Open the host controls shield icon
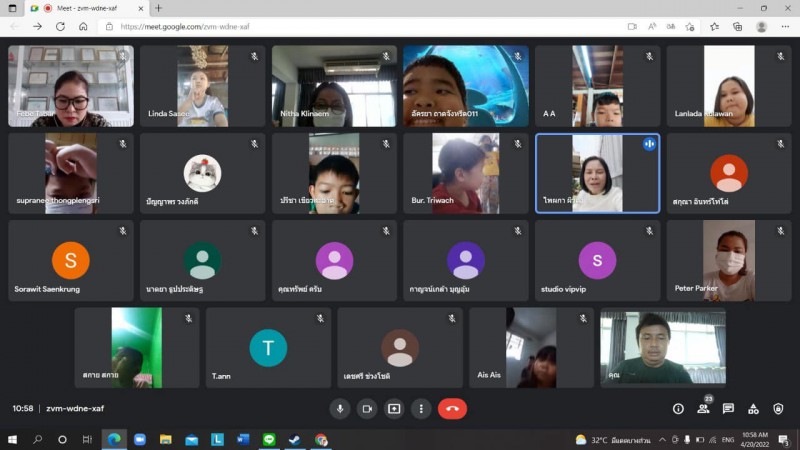 click(x=778, y=408)
